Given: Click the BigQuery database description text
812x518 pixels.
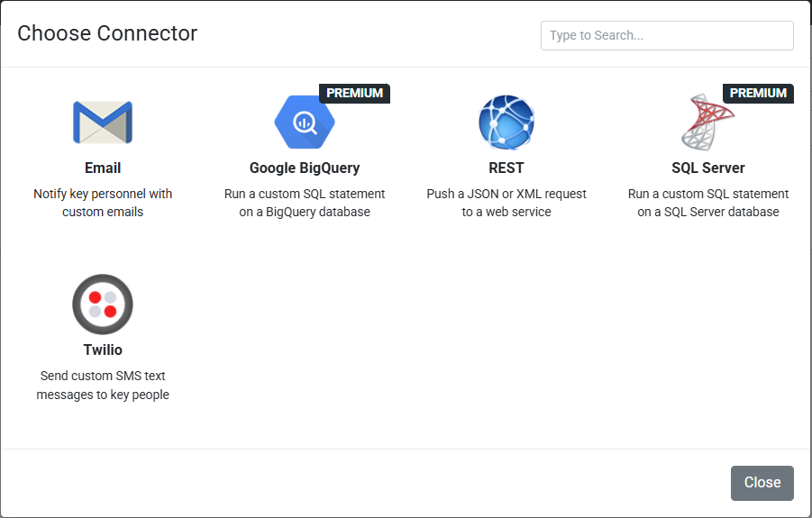Looking at the screenshot, I should (x=305, y=203).
